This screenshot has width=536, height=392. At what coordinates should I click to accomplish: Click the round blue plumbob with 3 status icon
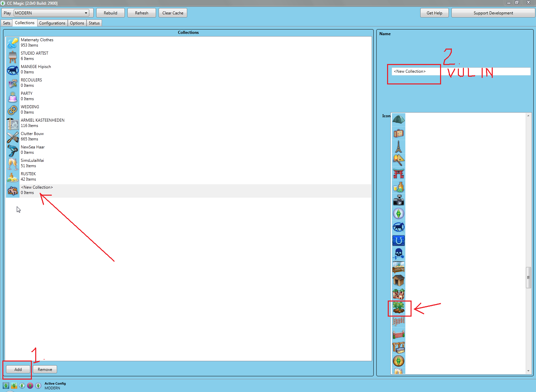(x=22, y=386)
